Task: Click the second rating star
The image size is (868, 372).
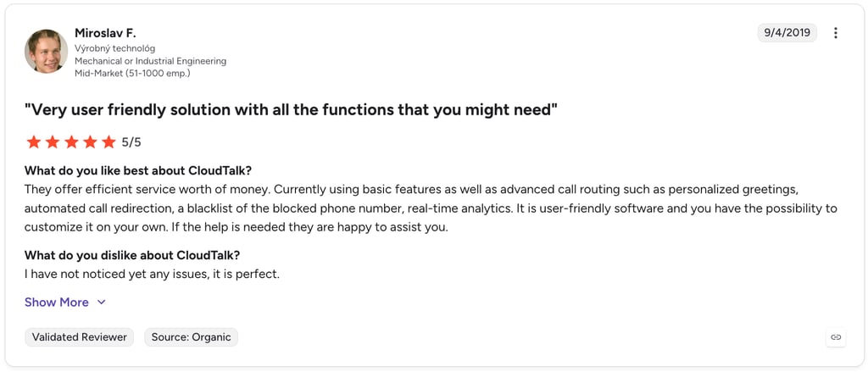Action: coord(53,142)
